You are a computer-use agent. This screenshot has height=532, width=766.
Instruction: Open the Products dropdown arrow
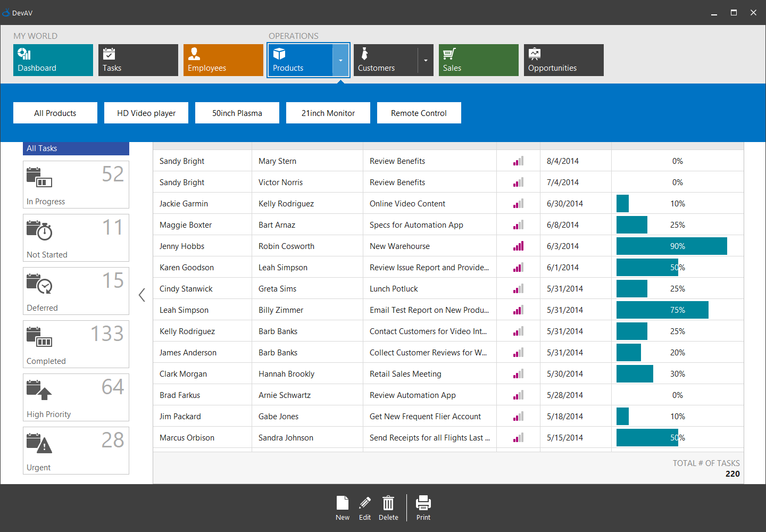(x=340, y=60)
